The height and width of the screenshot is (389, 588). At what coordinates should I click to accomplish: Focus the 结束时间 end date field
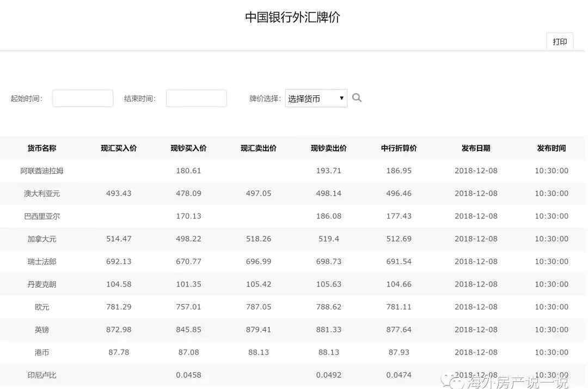(x=196, y=98)
